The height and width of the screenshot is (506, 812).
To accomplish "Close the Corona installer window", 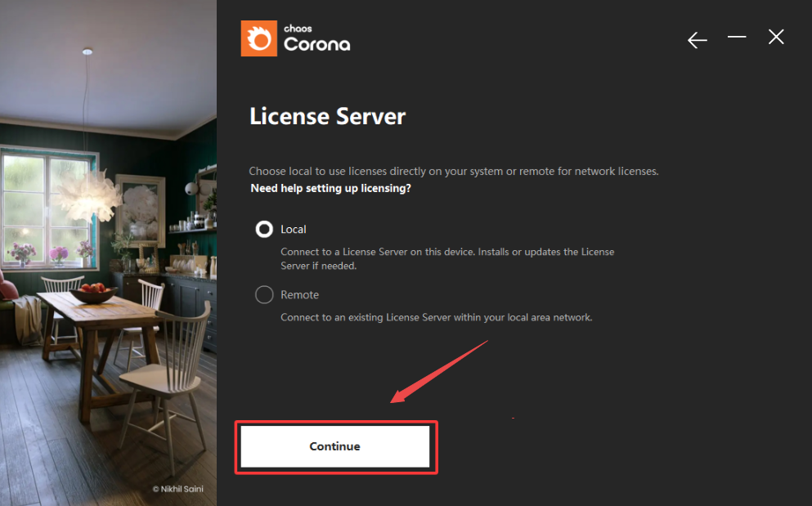I will [x=776, y=38].
